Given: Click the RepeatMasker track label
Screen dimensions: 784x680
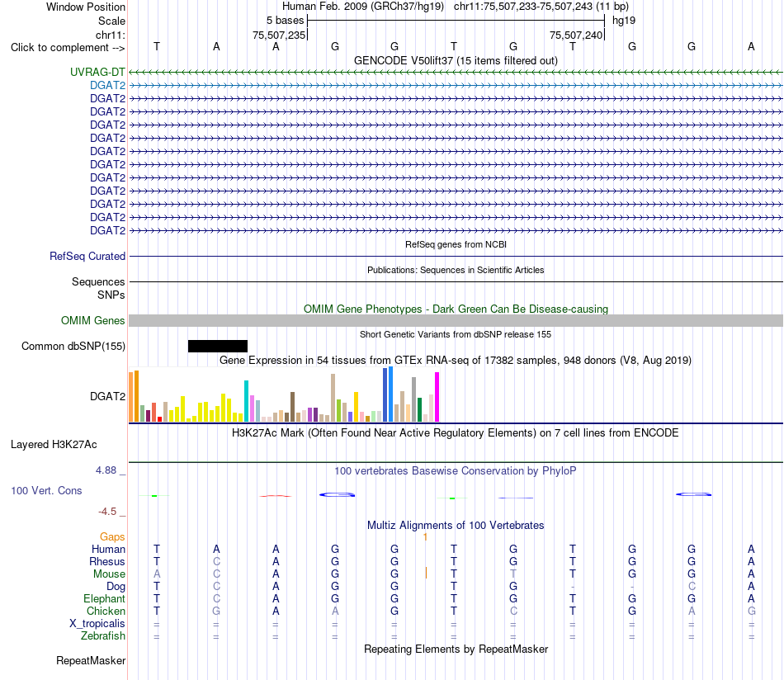Looking at the screenshot, I should click(91, 660).
